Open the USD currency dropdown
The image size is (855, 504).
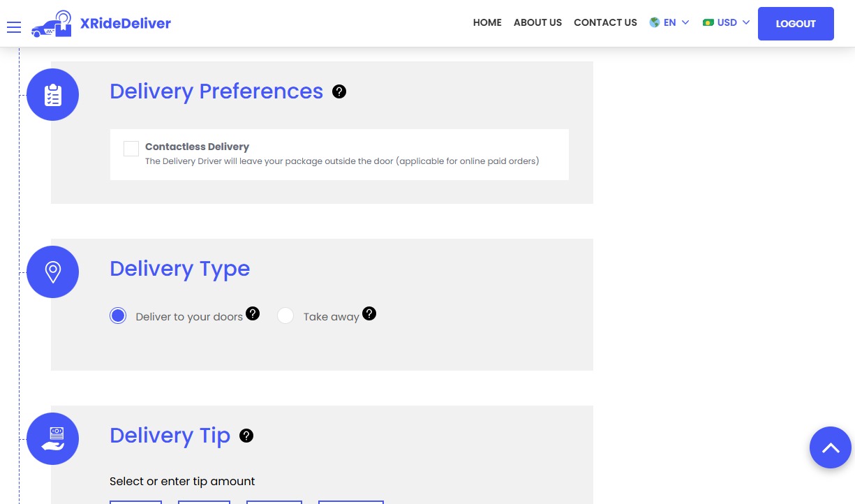click(727, 22)
